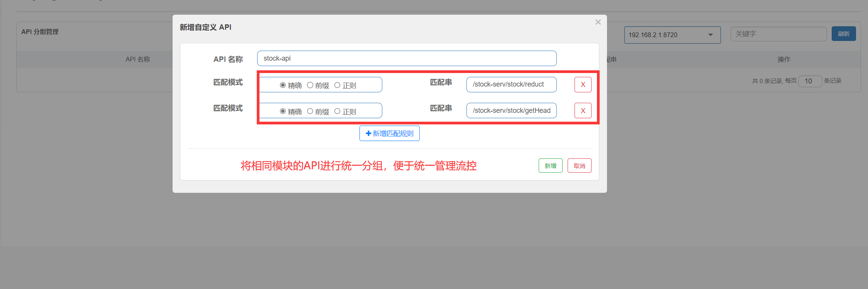This screenshot has height=289, width=868.
Task: Close the 新增自定义 API dialog
Action: click(x=598, y=22)
